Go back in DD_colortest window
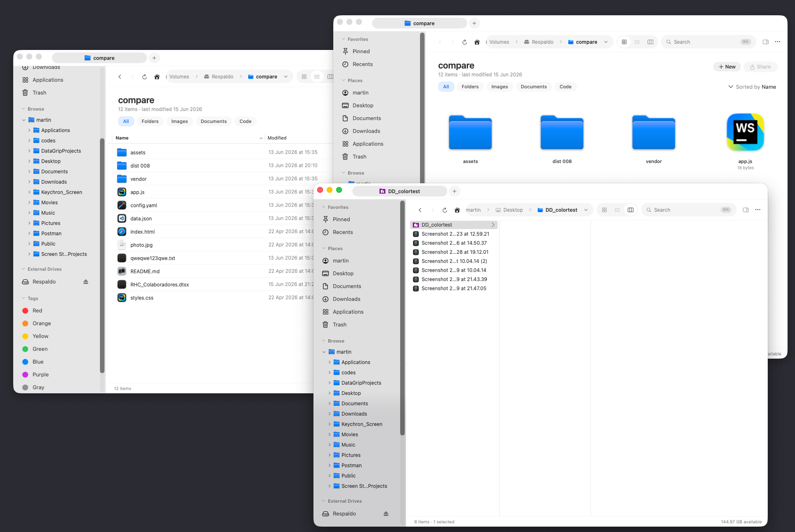Viewport: 795px width, 532px height. pyautogui.click(x=420, y=210)
